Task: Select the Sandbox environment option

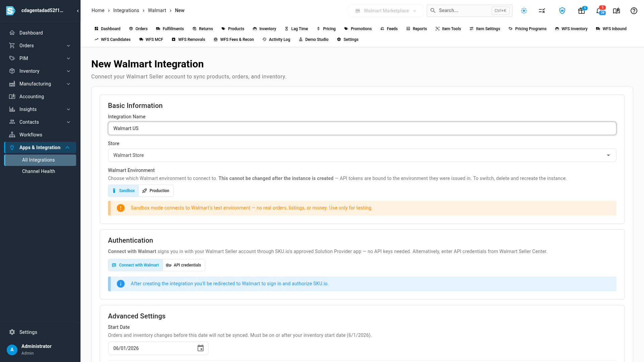Action: tap(123, 191)
